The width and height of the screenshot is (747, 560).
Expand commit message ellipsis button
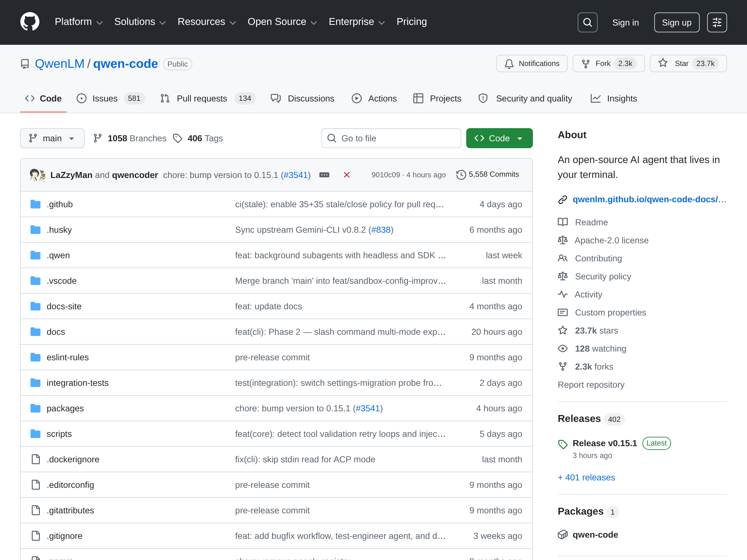point(324,175)
